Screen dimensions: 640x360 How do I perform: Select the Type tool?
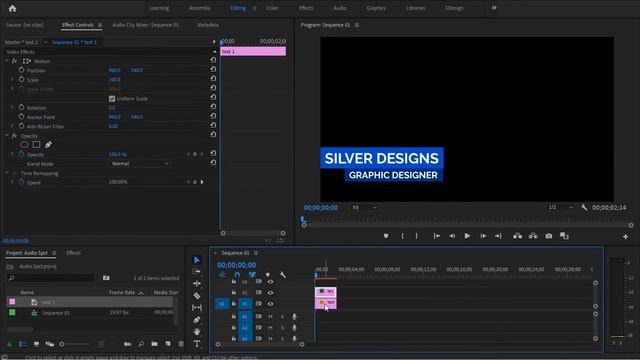[197, 344]
